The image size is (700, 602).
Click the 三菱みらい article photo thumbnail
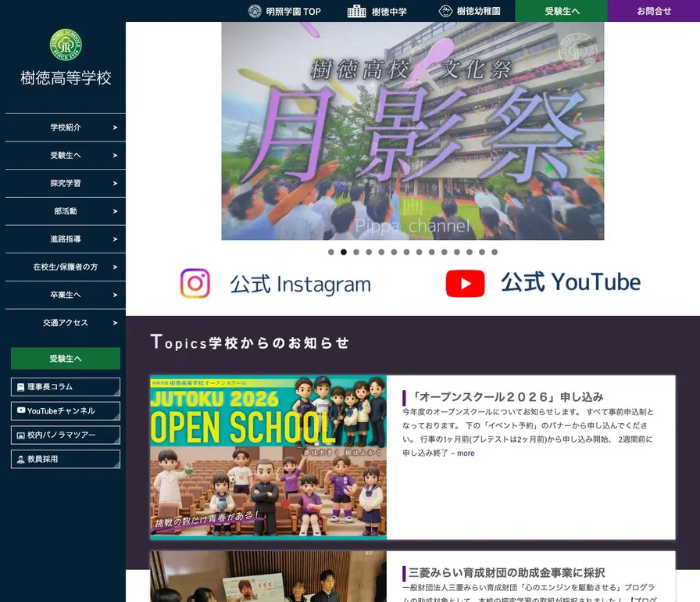[x=268, y=576]
